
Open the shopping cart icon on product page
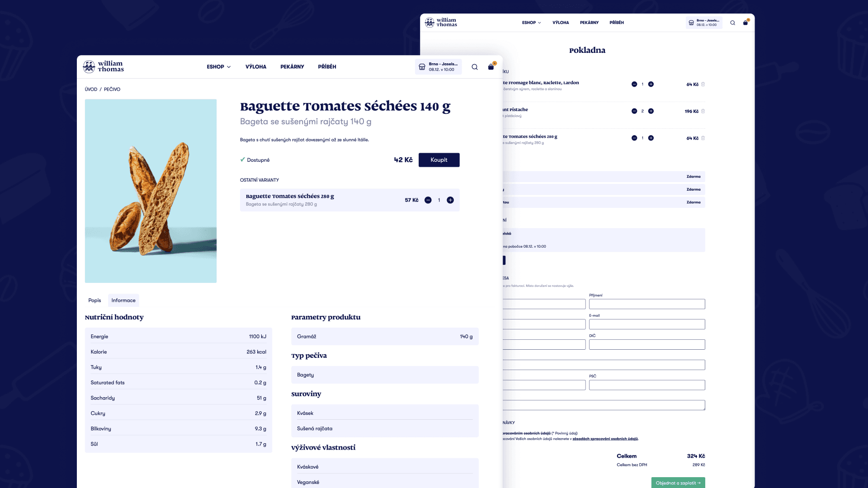click(491, 67)
